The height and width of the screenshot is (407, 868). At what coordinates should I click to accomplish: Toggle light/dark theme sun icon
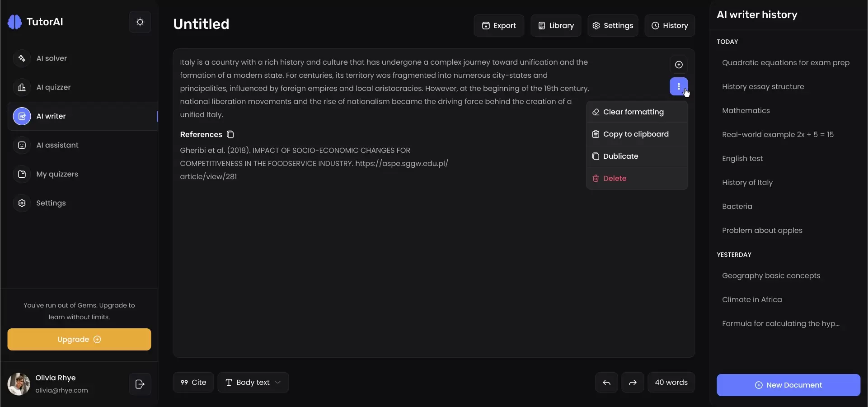tap(140, 22)
